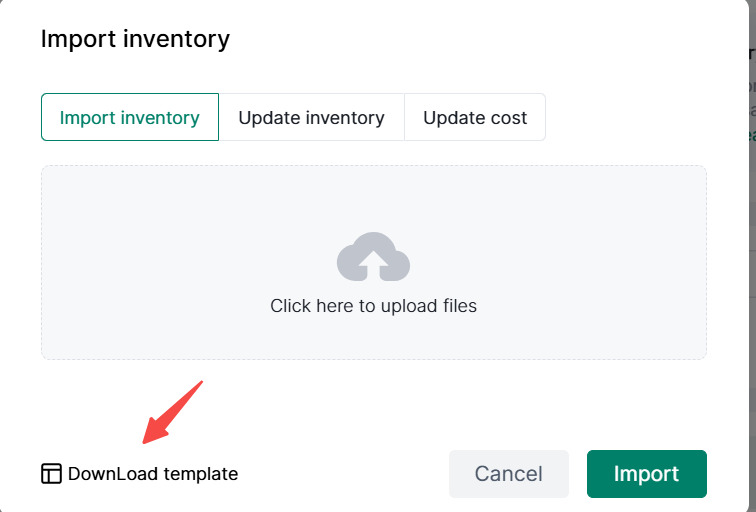Dismiss the dialog using the Cancel button

tap(508, 474)
